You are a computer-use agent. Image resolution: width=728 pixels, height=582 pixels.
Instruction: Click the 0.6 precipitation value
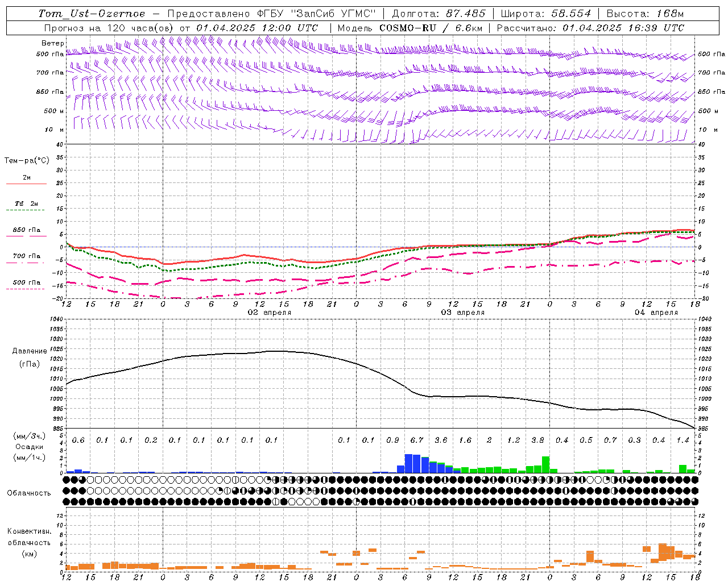tap(78, 440)
